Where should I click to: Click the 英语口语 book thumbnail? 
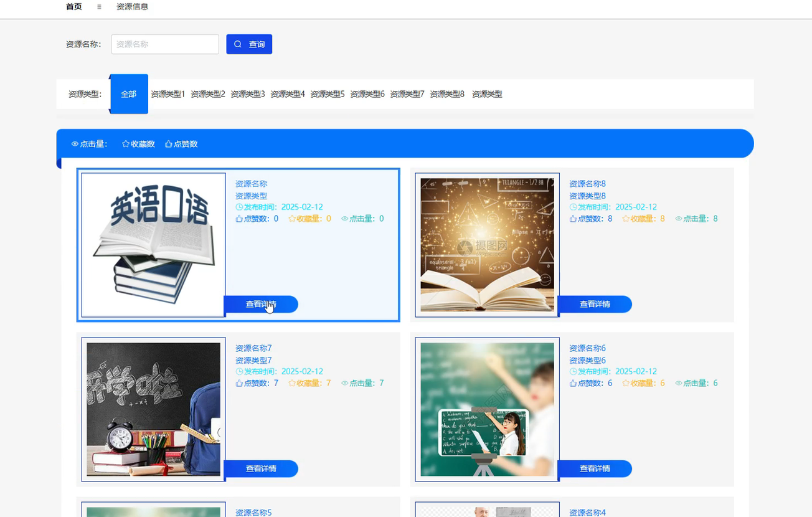[154, 245]
